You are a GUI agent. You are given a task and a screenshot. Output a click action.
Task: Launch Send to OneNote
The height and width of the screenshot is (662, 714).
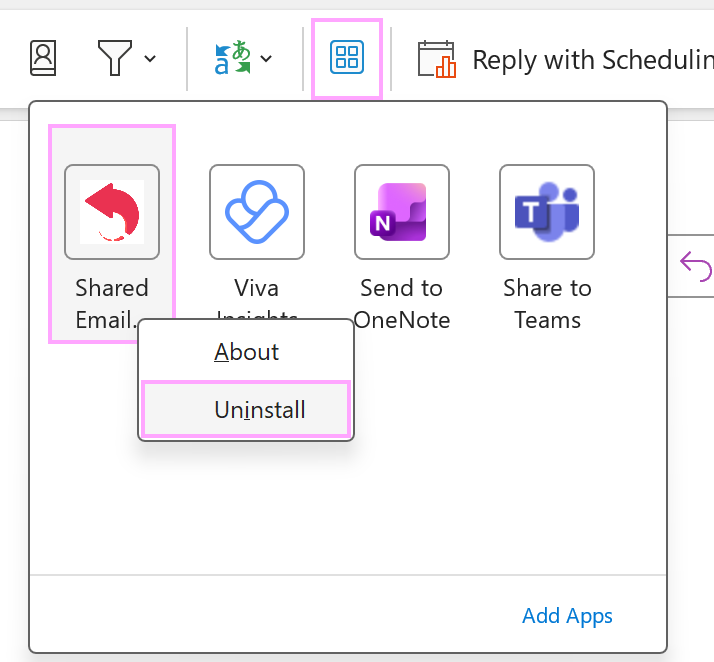pos(402,247)
